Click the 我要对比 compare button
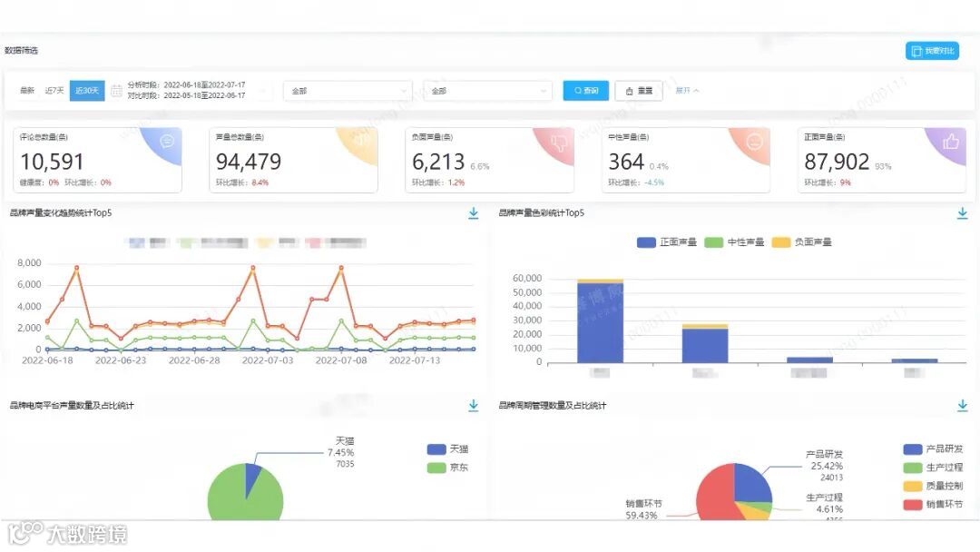 [x=932, y=51]
